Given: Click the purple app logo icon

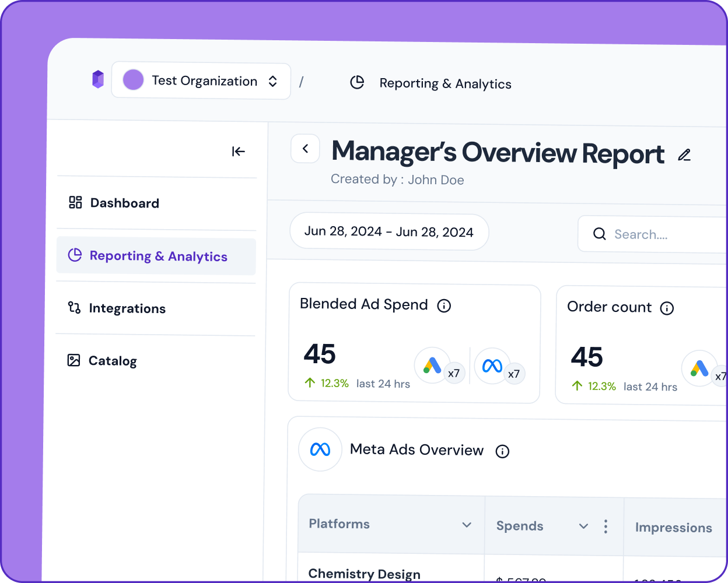Looking at the screenshot, I should pyautogui.click(x=98, y=79).
